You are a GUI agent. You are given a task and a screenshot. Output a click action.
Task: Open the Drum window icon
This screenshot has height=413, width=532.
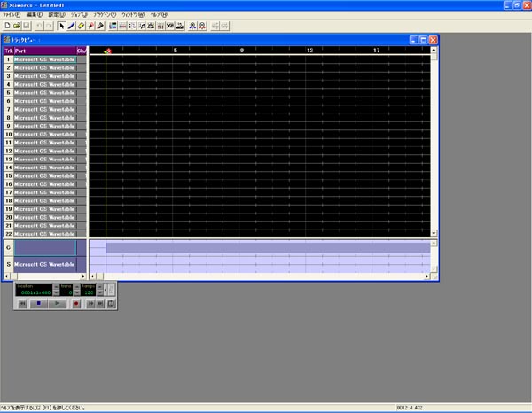[151, 26]
